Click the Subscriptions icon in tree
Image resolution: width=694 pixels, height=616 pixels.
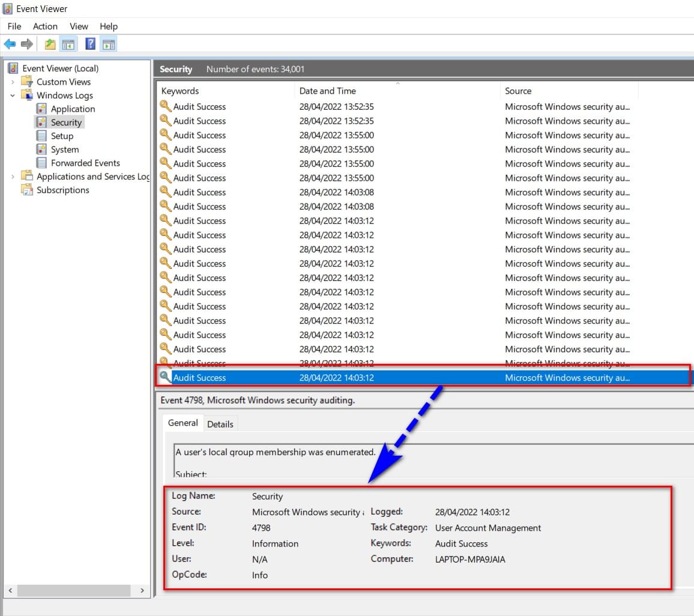[x=28, y=190]
